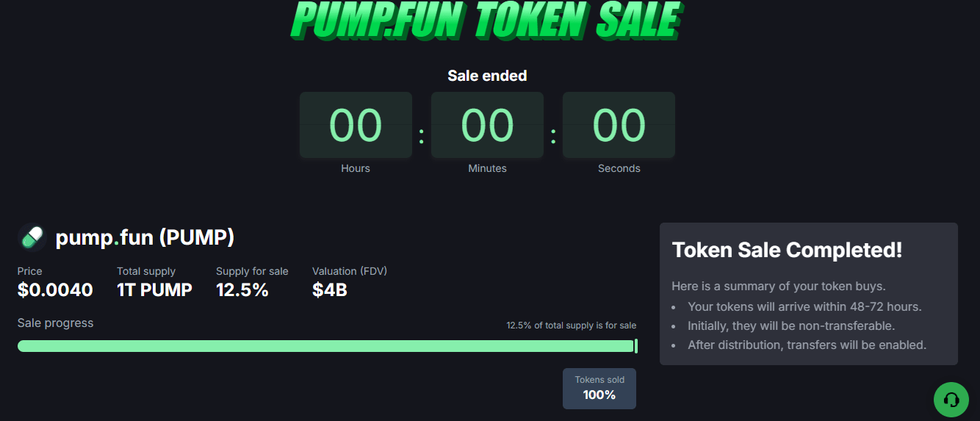Click the end marker on the progress bar

635,346
